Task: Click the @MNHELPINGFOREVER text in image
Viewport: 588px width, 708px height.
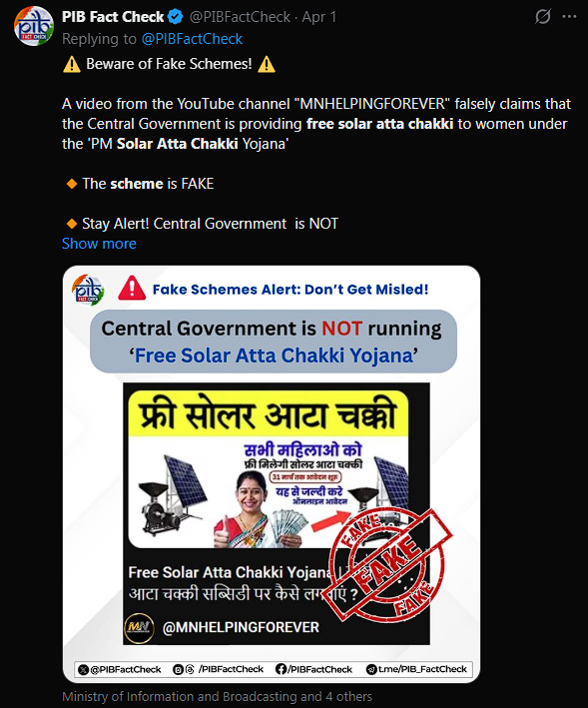Action: coord(241,627)
